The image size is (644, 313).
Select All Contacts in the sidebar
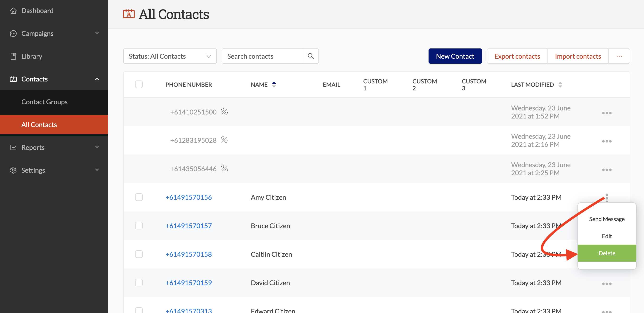(x=54, y=124)
